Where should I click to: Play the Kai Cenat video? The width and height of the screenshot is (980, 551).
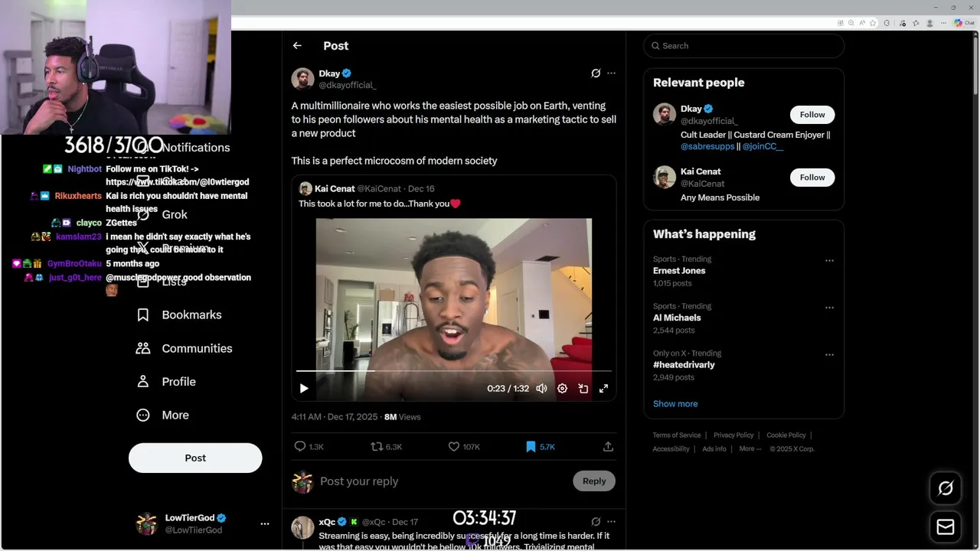[x=304, y=389]
